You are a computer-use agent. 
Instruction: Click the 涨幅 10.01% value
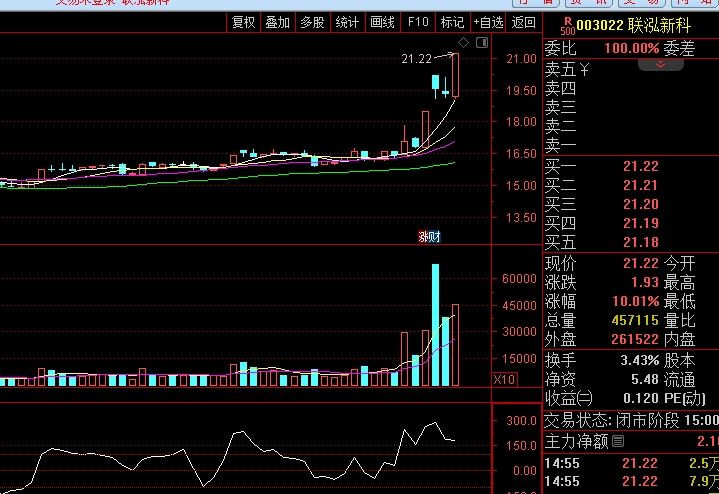[x=636, y=301]
